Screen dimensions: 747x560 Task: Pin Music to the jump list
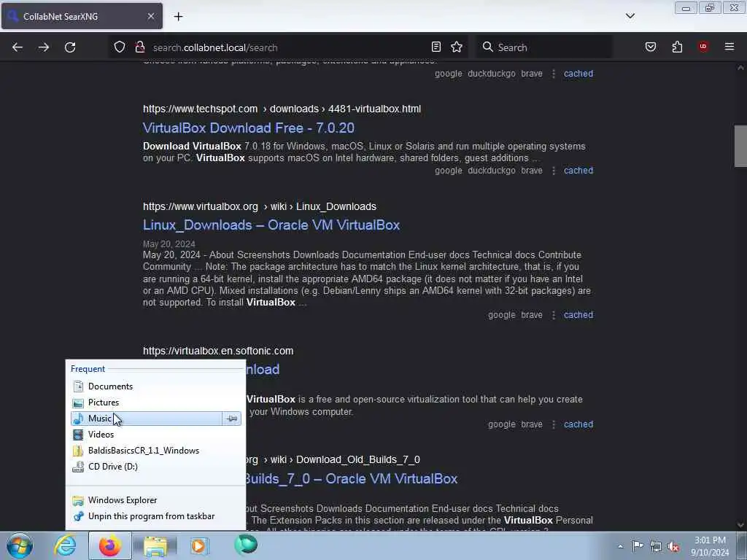click(x=232, y=419)
